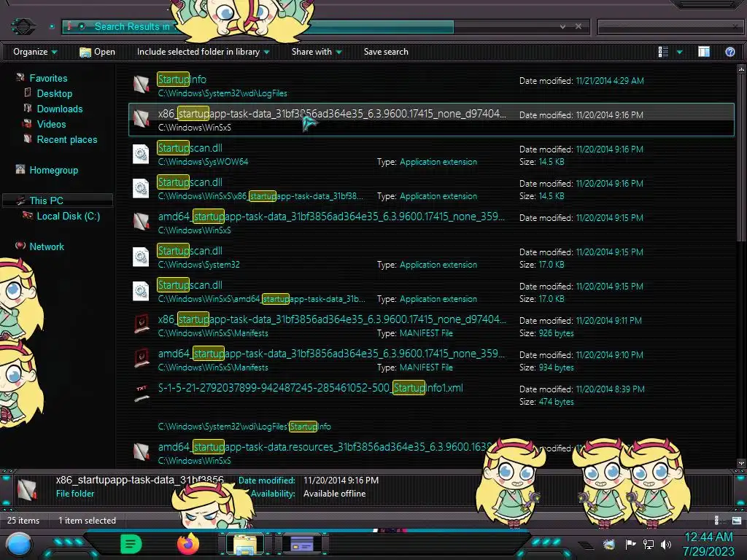Viewport: 747px width, 560px height.
Task: Click C:\Windows\System32\wdi\LogFiles path under StartupInfo
Action: click(222, 93)
